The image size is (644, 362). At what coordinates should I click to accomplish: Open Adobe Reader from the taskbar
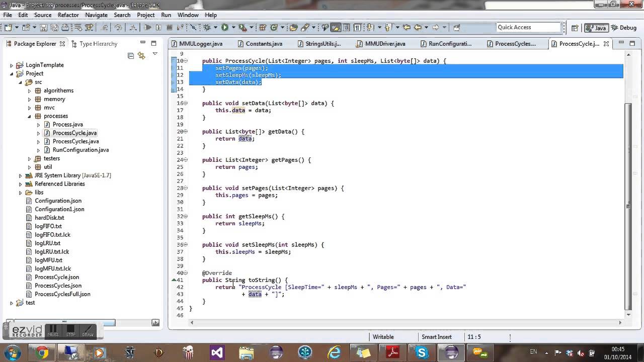click(x=392, y=352)
